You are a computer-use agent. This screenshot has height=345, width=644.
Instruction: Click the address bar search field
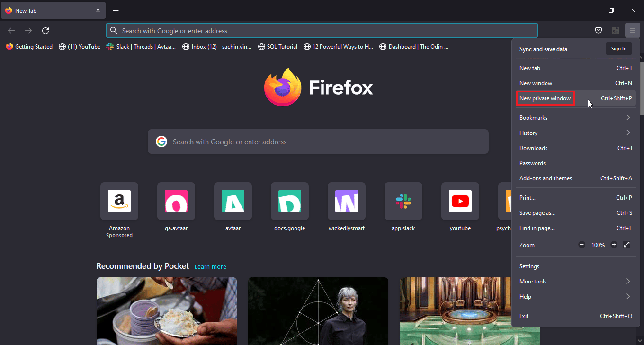tap(322, 31)
